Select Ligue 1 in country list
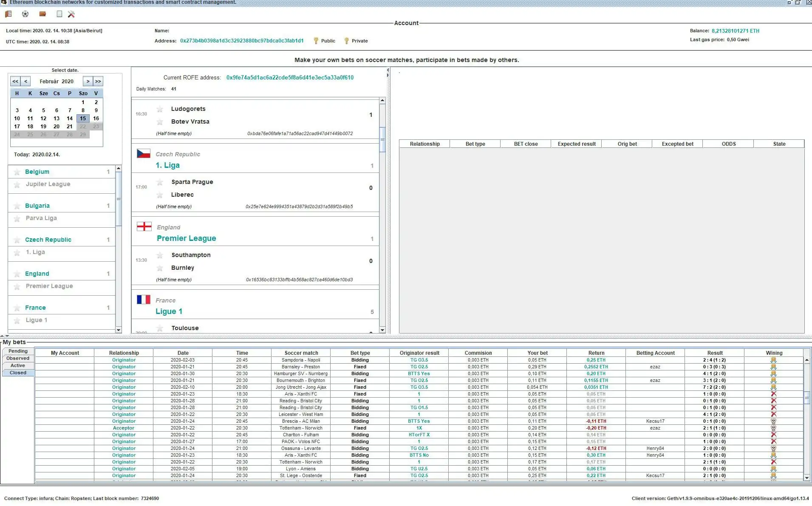The height and width of the screenshot is (506, 812). [37, 320]
